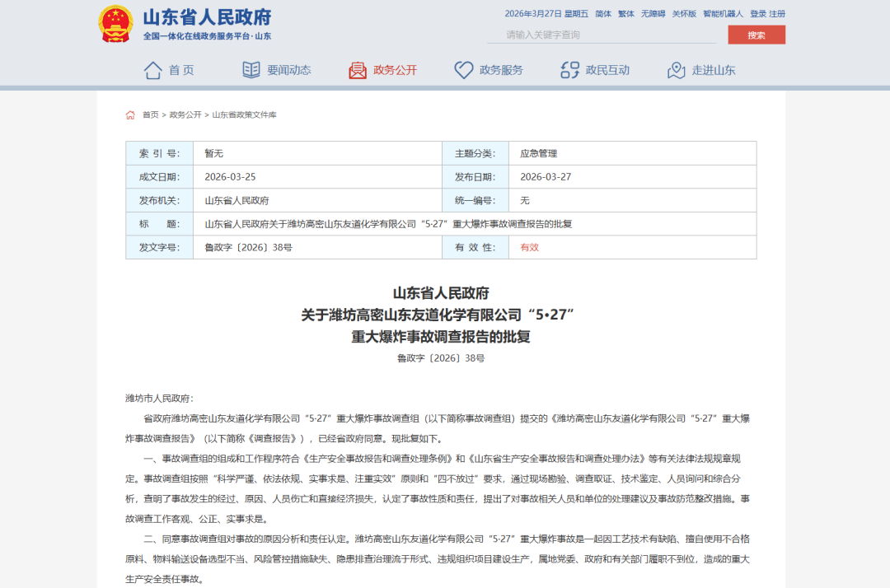Click the map pin icon for 走进山东
Screen dimensions: 890x588
pyautogui.click(x=677, y=70)
